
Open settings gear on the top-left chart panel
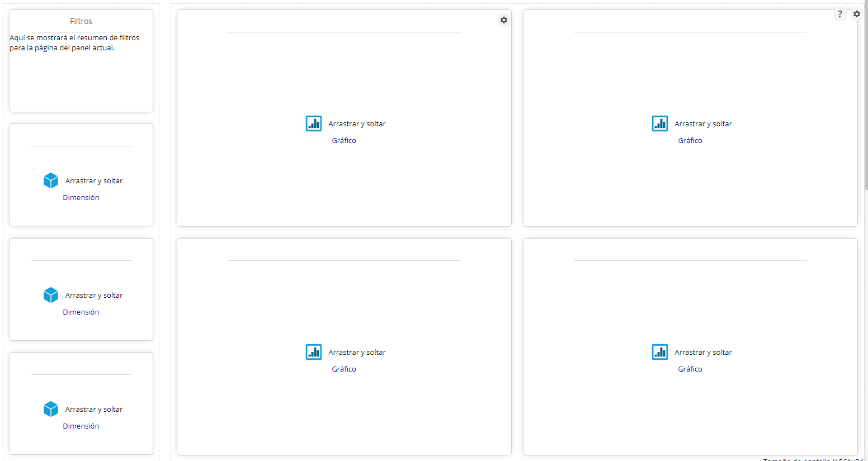(503, 20)
